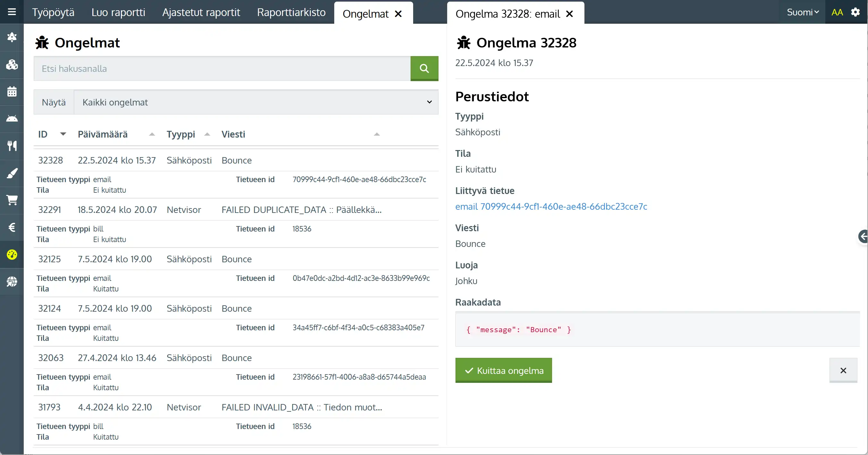The width and height of the screenshot is (868, 455).
Task: Open the linked email record link
Action: [x=551, y=206]
